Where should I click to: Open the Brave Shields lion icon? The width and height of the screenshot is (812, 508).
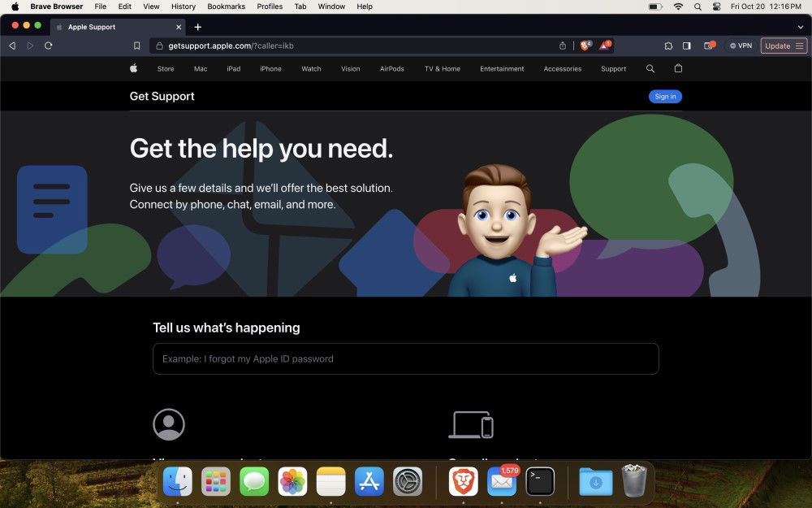pos(585,46)
